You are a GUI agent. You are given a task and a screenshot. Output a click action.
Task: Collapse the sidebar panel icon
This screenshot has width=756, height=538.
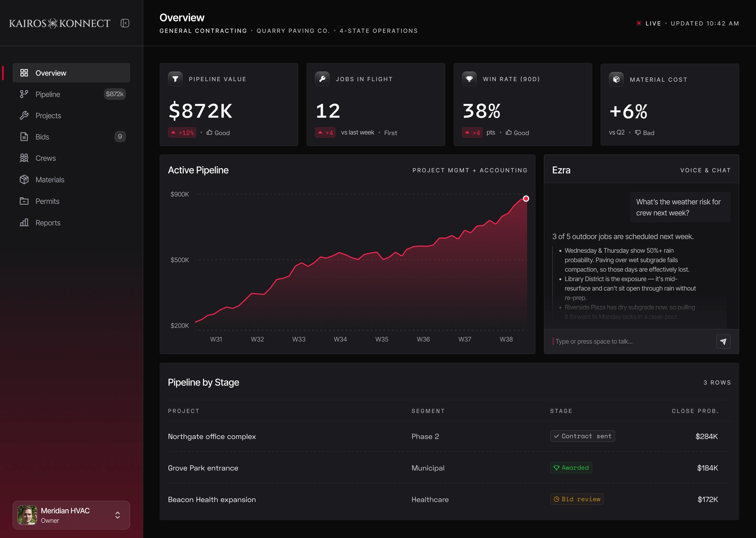125,23
